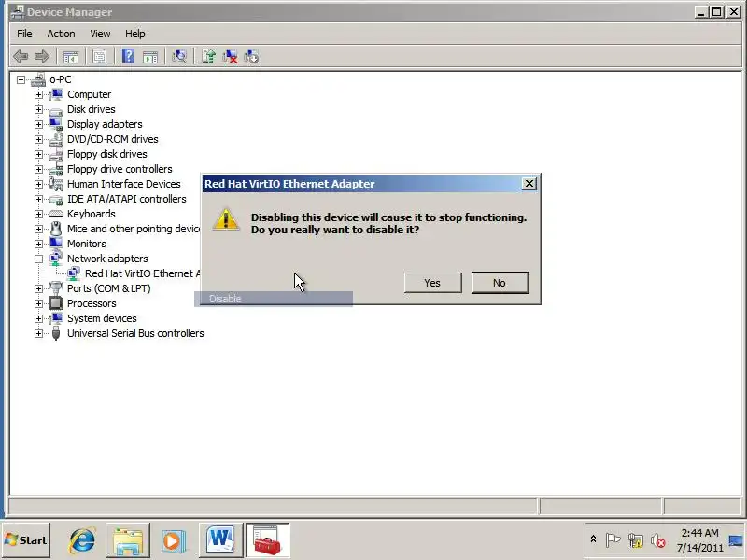This screenshot has width=747, height=560.
Task: Open Action Center flag tray icon
Action: [x=613, y=540]
